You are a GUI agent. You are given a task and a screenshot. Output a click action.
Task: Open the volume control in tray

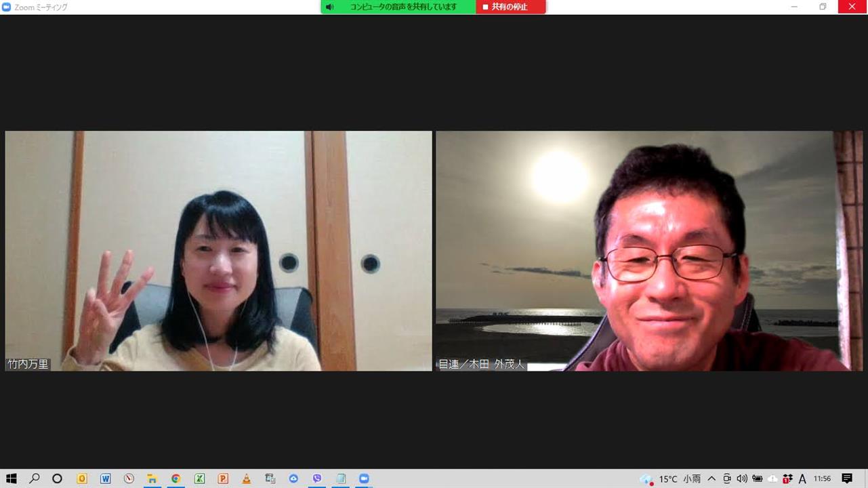[742, 479]
